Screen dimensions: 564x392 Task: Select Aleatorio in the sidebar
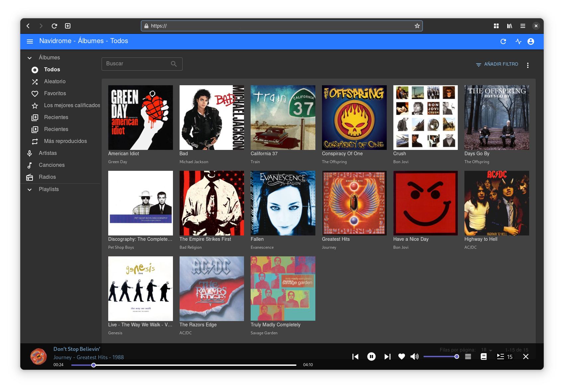point(60,81)
